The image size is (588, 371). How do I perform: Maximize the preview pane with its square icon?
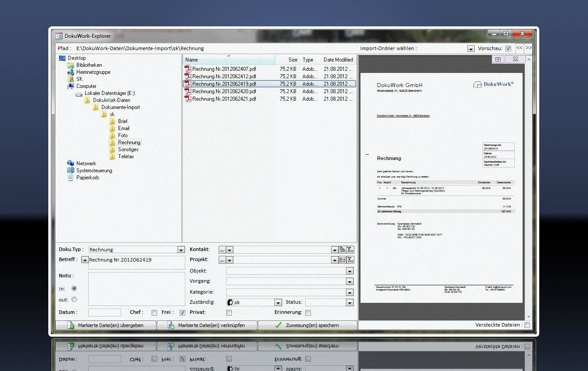(498, 59)
